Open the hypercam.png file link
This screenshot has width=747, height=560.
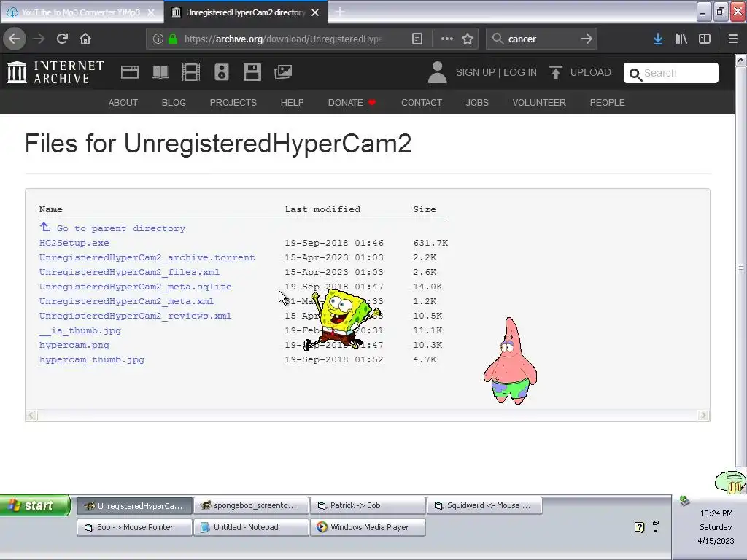tap(74, 345)
